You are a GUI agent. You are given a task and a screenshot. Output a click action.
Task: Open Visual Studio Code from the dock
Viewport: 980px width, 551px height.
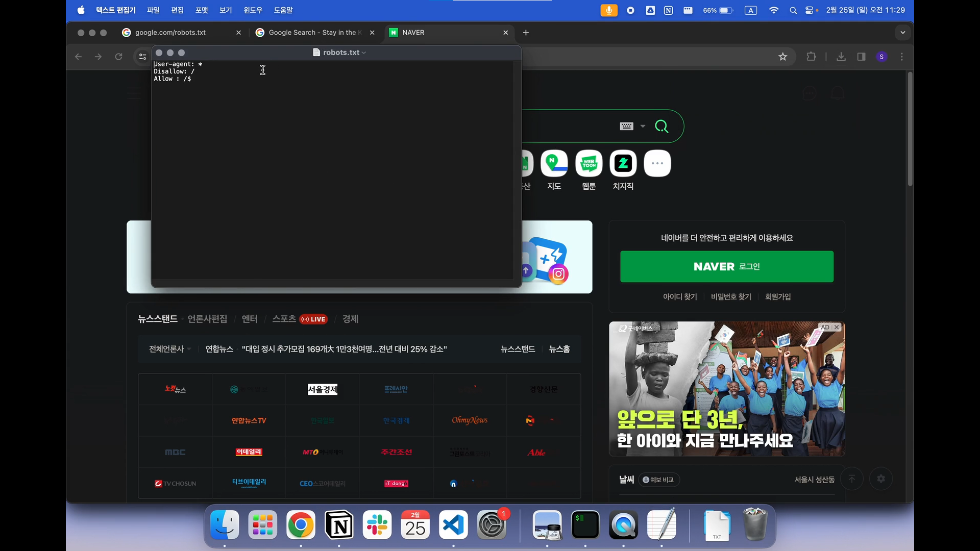(x=453, y=525)
